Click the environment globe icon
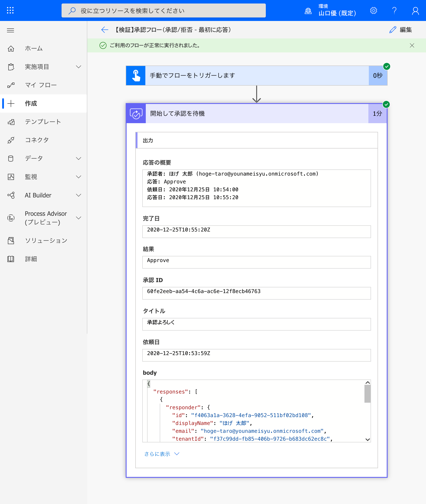The height and width of the screenshot is (504, 426). 308,11
